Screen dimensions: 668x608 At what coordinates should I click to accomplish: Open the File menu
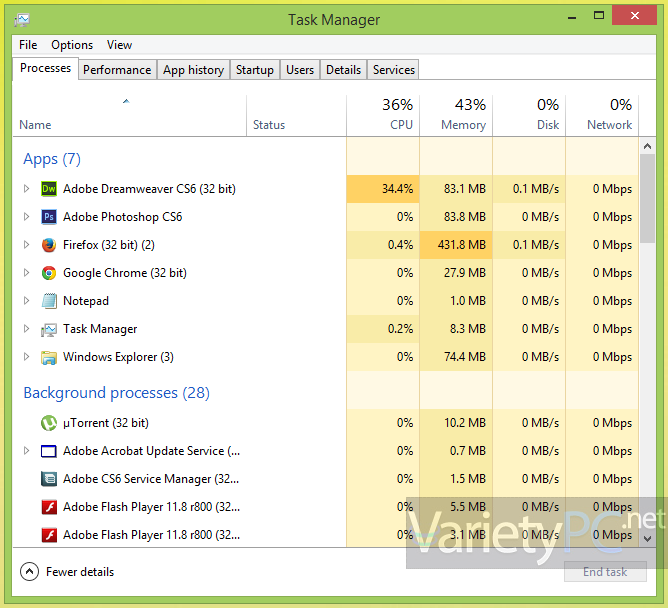click(28, 45)
